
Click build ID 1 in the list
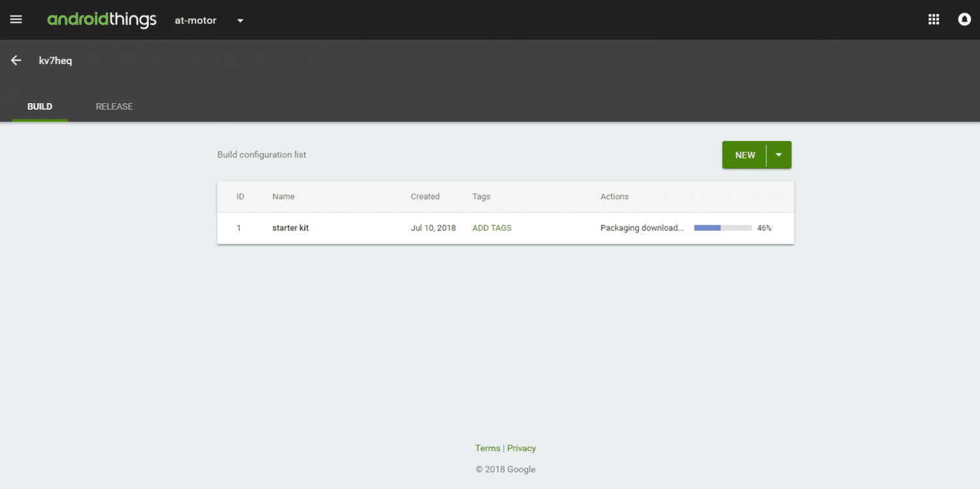(x=238, y=228)
